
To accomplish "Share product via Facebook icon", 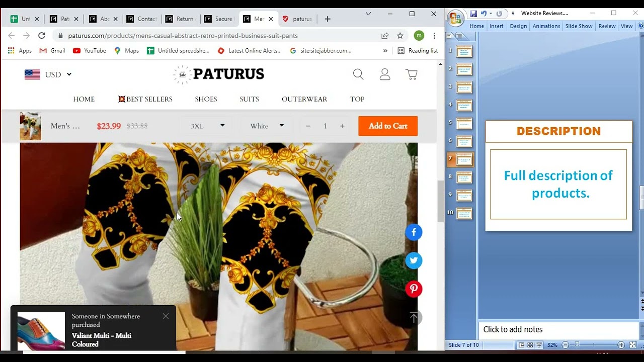I will (x=414, y=232).
